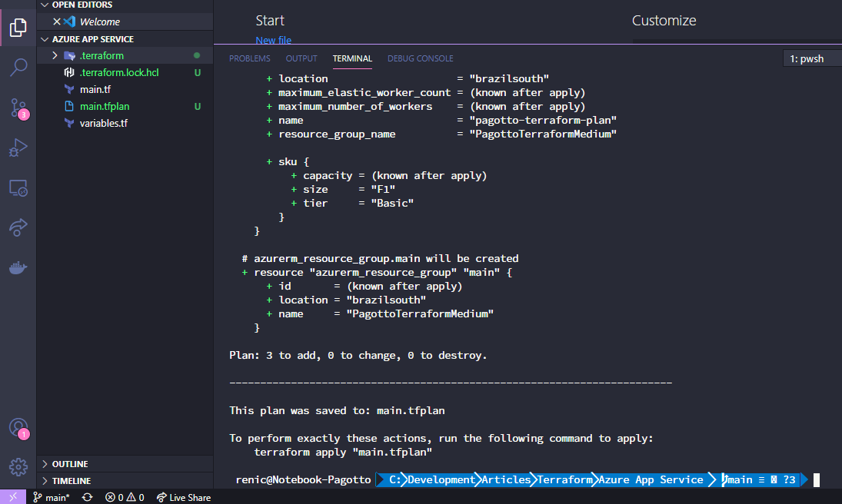Click the green modified dot on .terraform folder
This screenshot has width=842, height=504.
coord(197,55)
